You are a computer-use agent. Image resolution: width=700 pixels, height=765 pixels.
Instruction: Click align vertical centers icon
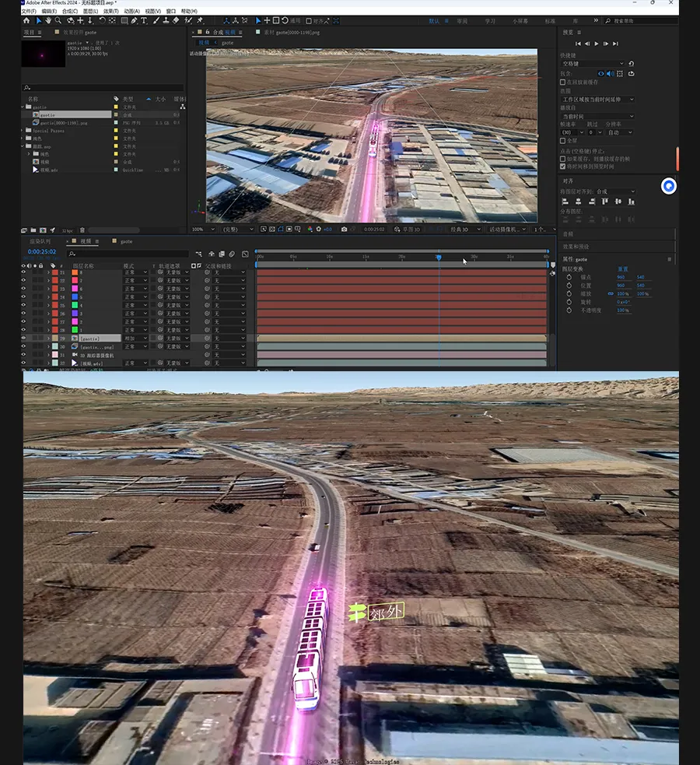pyautogui.click(x=618, y=202)
